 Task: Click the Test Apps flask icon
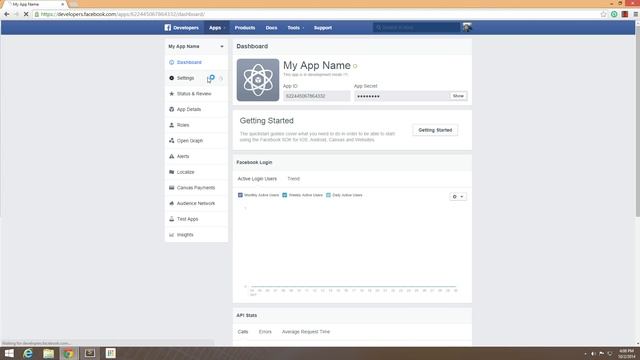pos(171,219)
